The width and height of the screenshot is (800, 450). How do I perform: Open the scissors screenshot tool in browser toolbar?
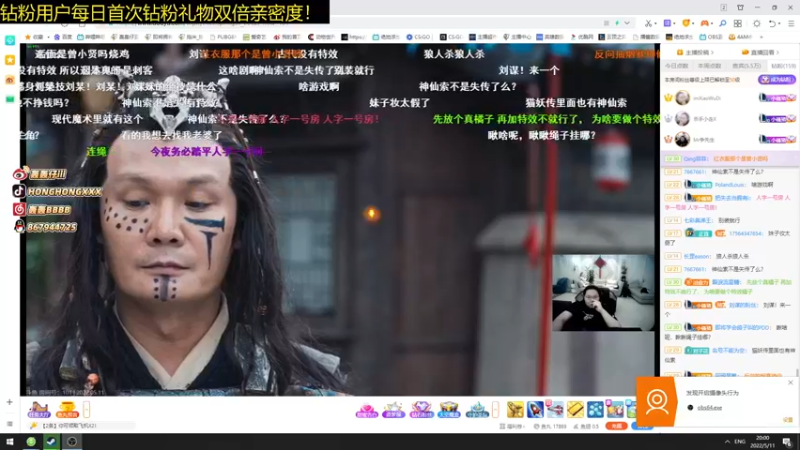click(648, 23)
